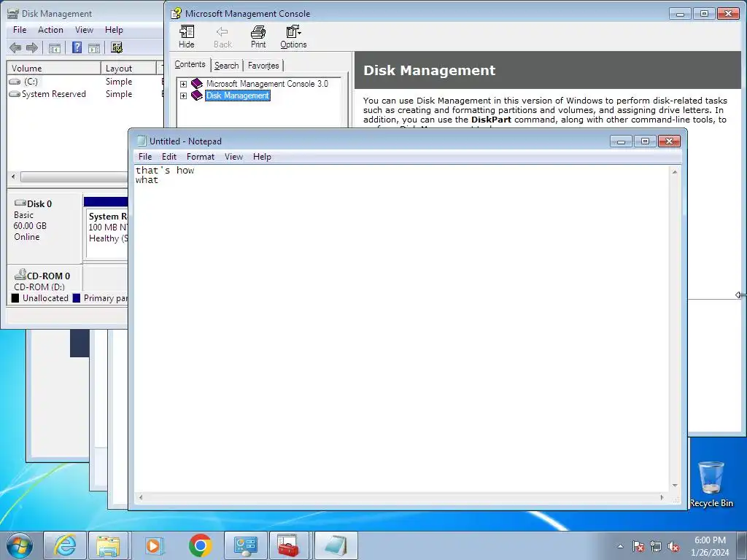747x560 pixels.
Task: Expand the Disk Management help tree node
Action: (x=183, y=96)
